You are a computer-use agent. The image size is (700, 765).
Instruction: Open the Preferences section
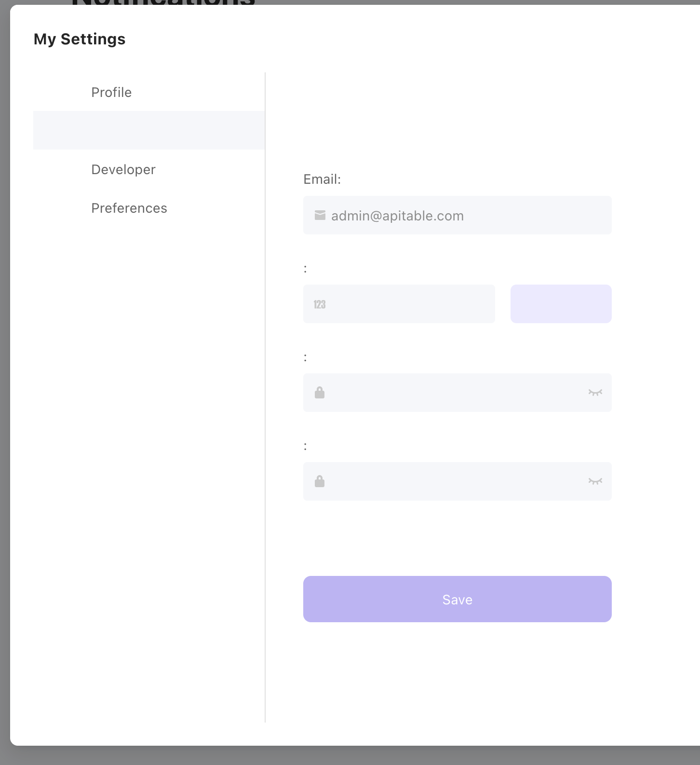129,208
